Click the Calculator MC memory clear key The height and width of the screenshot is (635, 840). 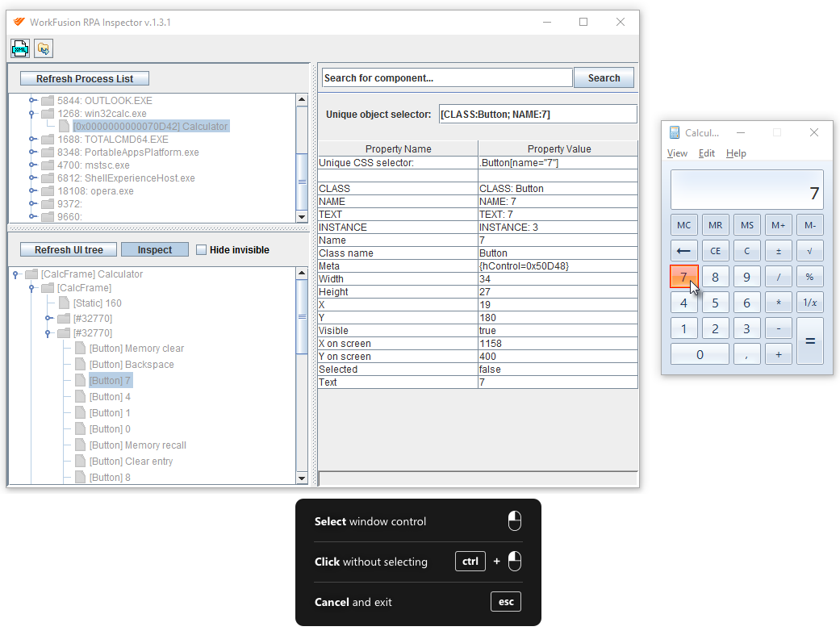pyautogui.click(x=684, y=225)
